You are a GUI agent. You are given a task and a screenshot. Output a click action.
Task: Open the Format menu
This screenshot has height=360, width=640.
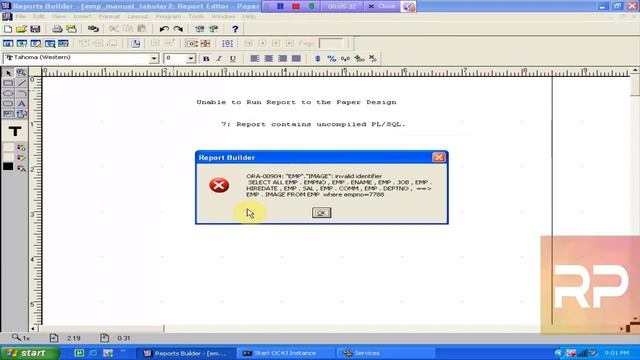pyautogui.click(x=109, y=16)
